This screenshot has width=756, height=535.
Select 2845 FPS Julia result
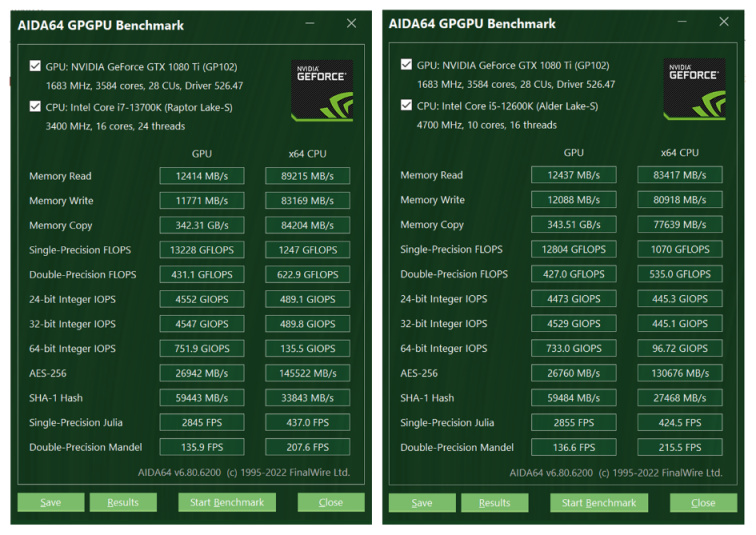click(202, 422)
